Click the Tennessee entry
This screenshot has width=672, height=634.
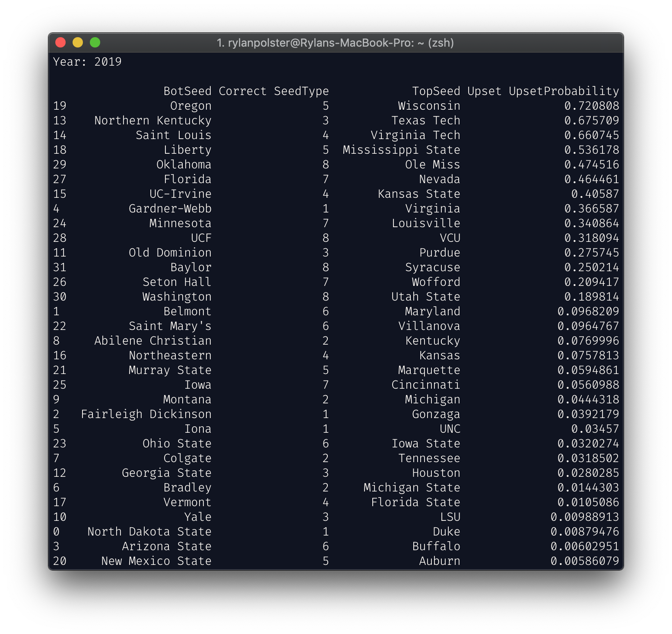pos(429,458)
